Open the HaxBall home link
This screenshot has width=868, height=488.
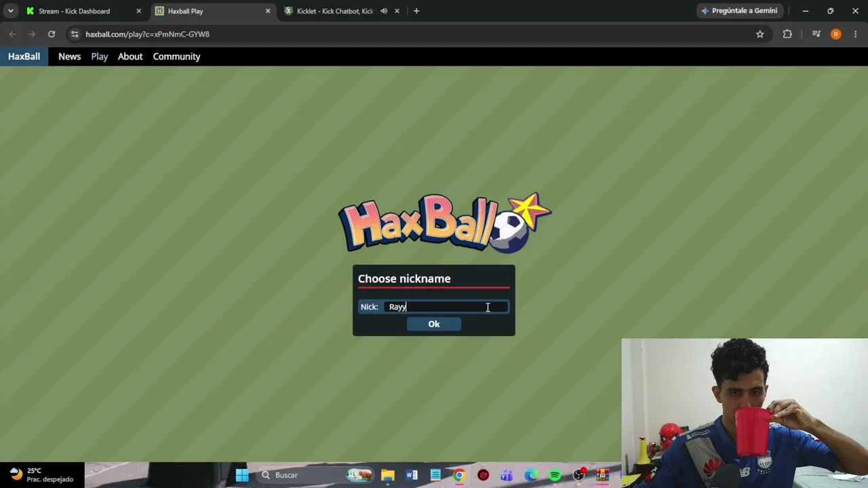tap(24, 56)
